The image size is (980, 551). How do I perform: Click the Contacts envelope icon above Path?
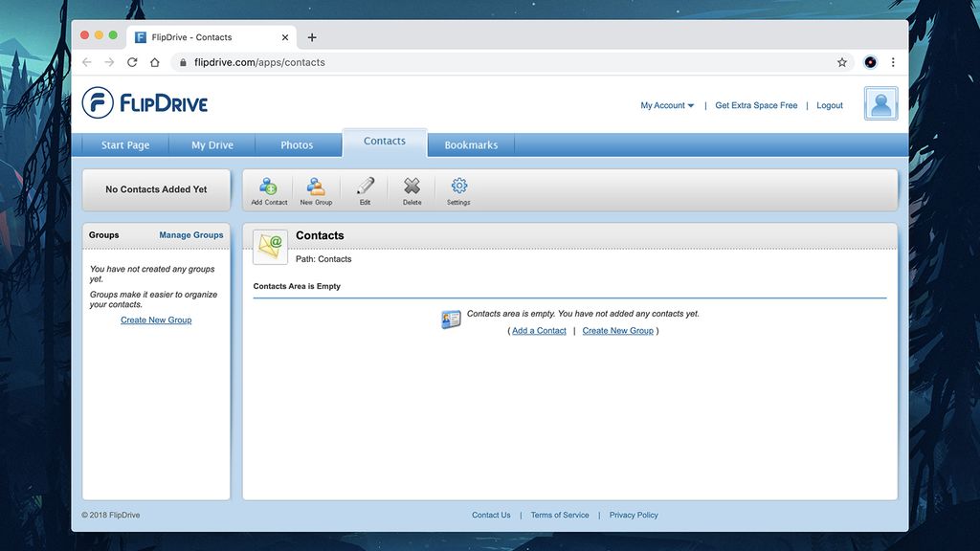point(270,246)
